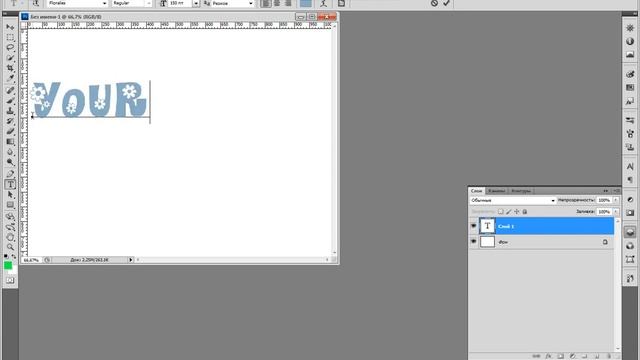The height and width of the screenshot is (360, 640).
Task: Select the History Brush tool
Action: 10,121
